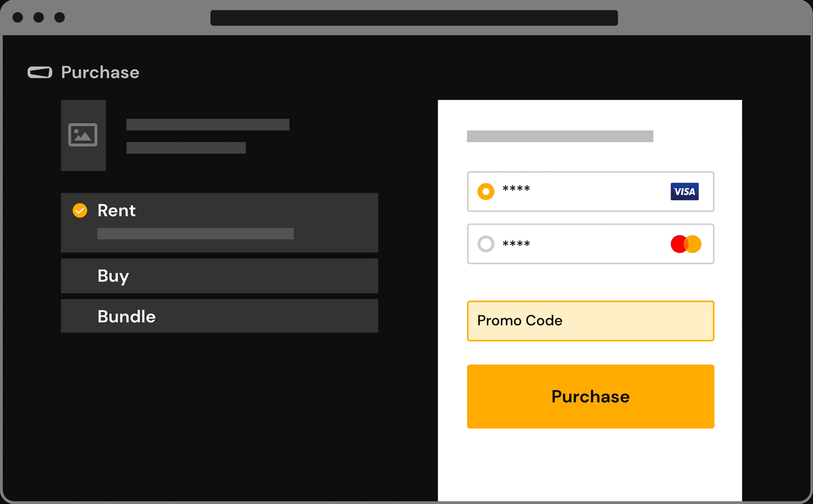Click the browser address bar
This screenshot has width=813, height=504.
pyautogui.click(x=414, y=18)
